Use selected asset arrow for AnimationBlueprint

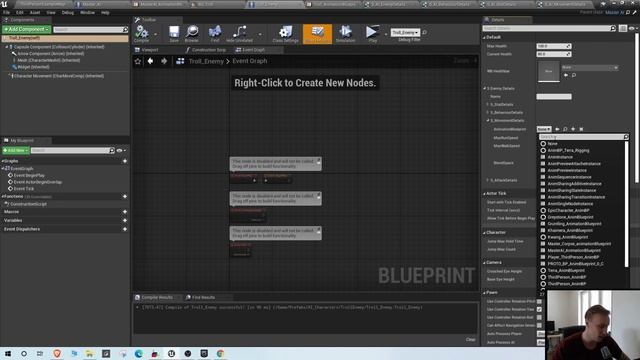pyautogui.click(x=557, y=129)
